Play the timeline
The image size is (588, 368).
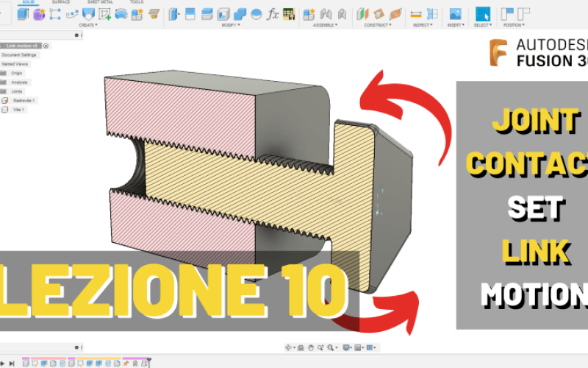click(2, 363)
